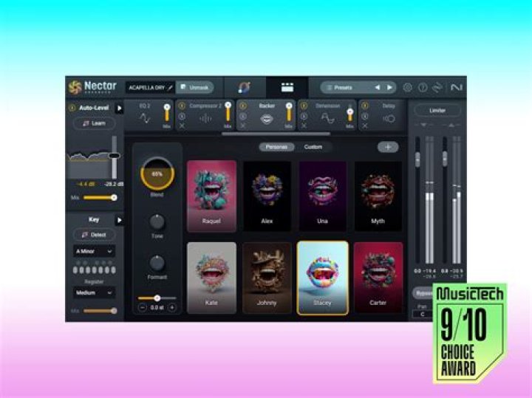Select the Delay module icon
This screenshot has width=532, height=398.
point(389,119)
